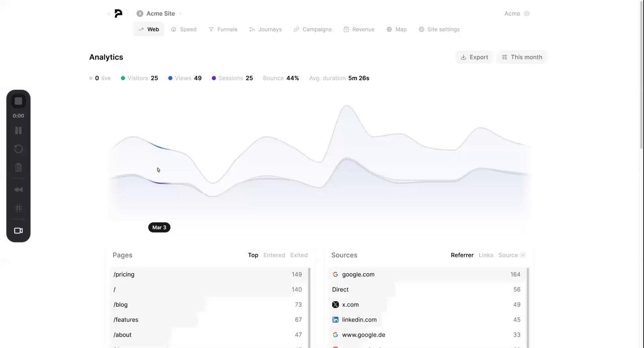The height and width of the screenshot is (348, 644).
Task: Switch to the Web tab
Action: coord(148,29)
